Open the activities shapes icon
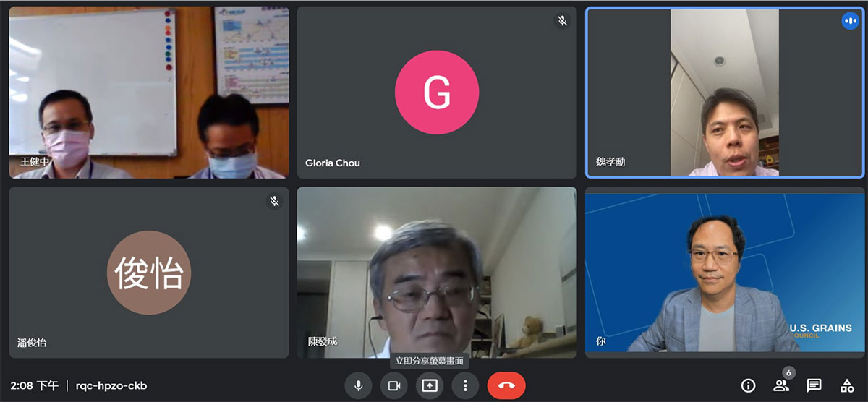Screen dimensions: 868x402 (x=846, y=385)
